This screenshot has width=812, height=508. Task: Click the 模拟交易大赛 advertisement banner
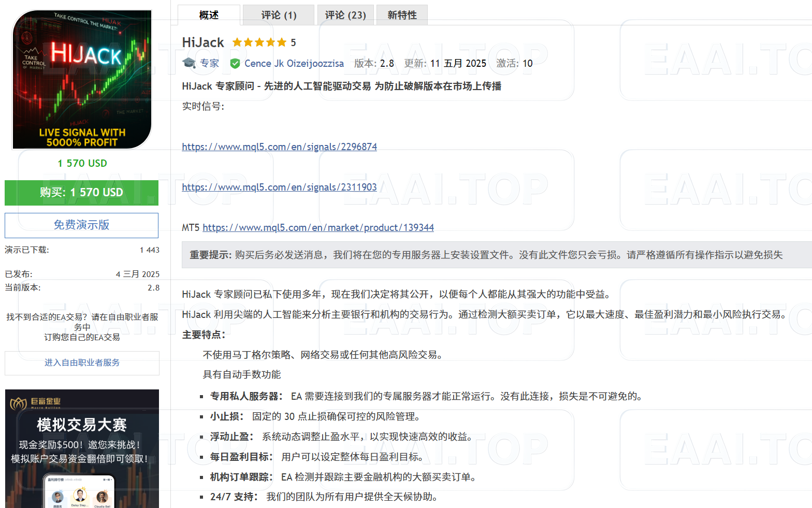[x=82, y=448]
